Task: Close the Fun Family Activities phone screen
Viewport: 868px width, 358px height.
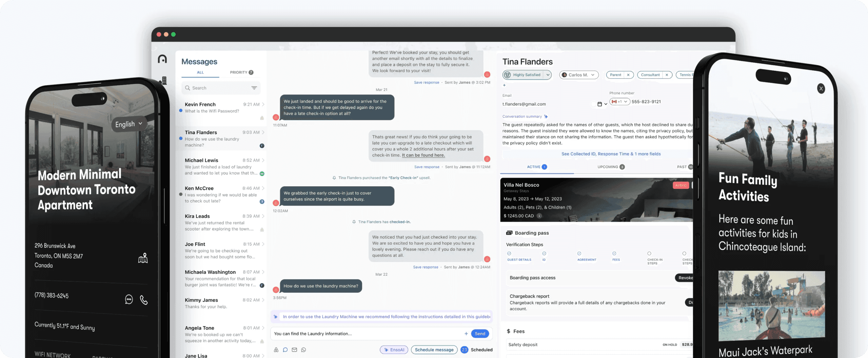Action: coord(821,89)
